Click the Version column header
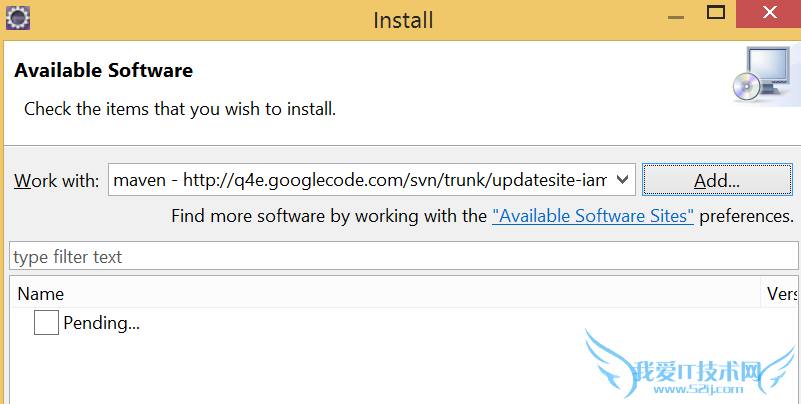Screen dimensions: 801x404 (781, 294)
